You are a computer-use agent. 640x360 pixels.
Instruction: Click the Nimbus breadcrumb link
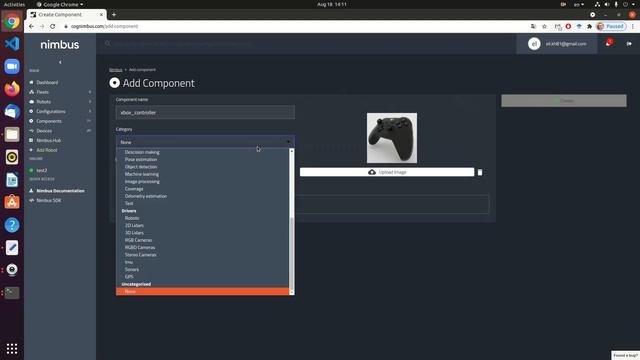coord(116,70)
